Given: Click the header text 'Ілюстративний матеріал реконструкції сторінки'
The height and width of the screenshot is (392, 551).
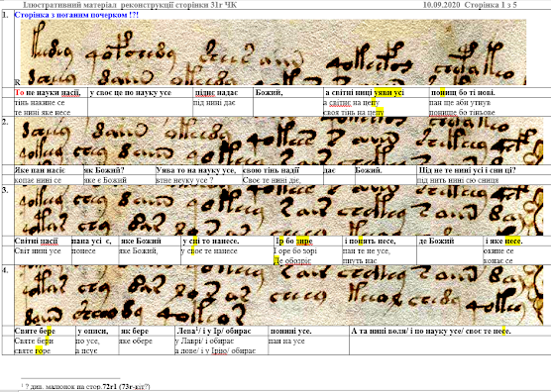Looking at the screenshot, I should [x=120, y=5].
